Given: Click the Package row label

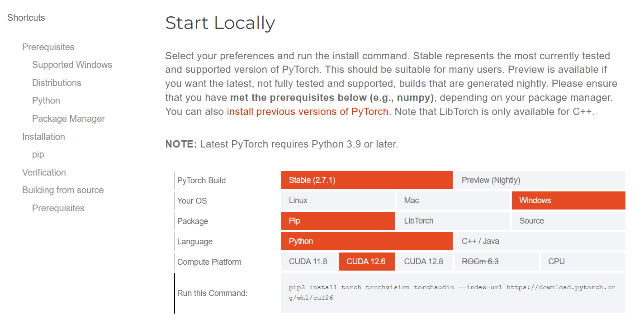Looking at the screenshot, I should pyautogui.click(x=193, y=221).
